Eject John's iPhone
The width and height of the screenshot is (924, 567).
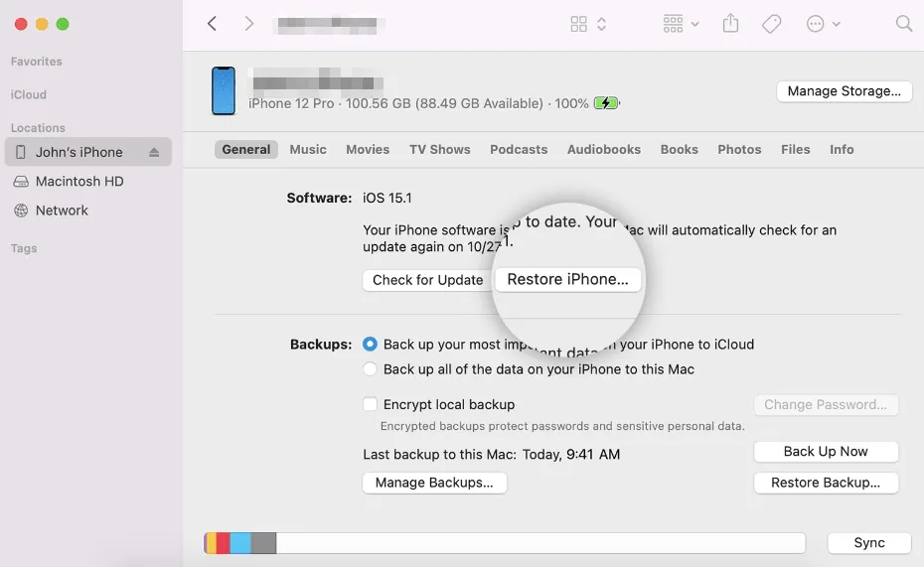click(154, 153)
